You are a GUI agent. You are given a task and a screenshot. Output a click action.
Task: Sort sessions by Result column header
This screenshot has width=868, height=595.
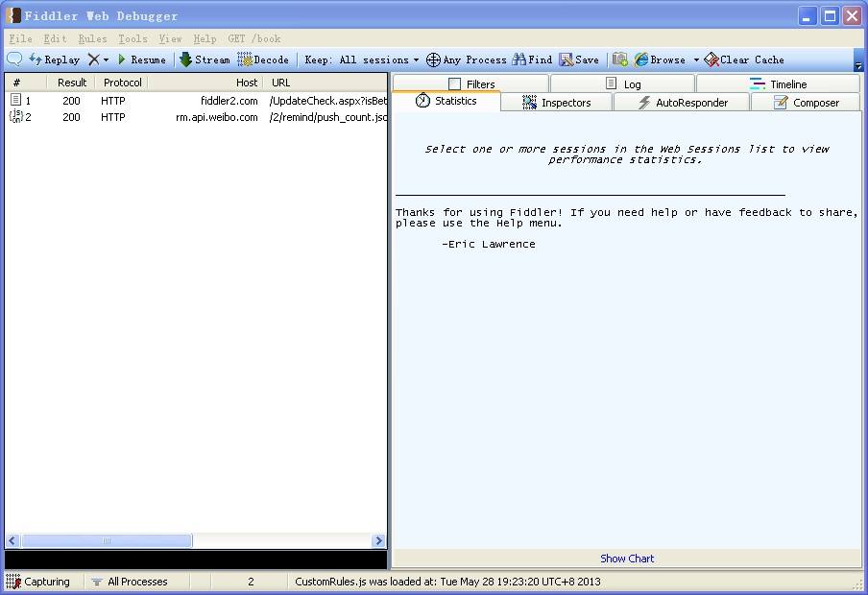click(71, 83)
